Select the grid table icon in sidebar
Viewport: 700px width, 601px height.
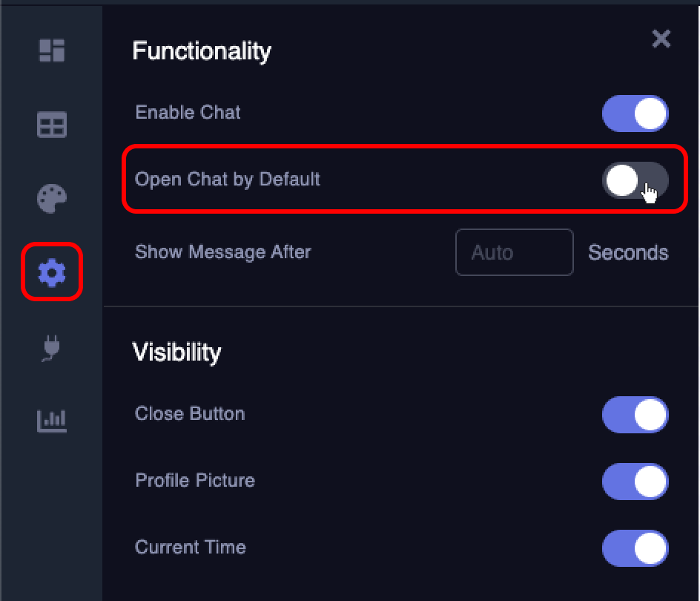coord(52,125)
